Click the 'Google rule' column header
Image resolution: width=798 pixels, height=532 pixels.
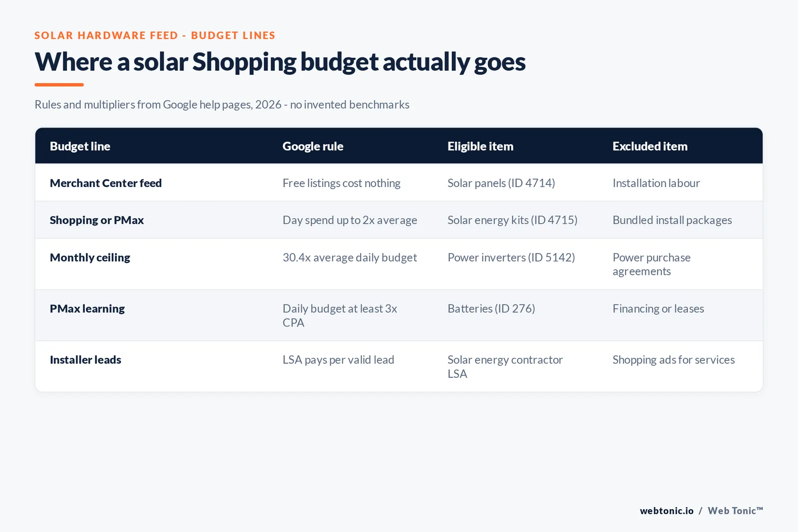313,146
